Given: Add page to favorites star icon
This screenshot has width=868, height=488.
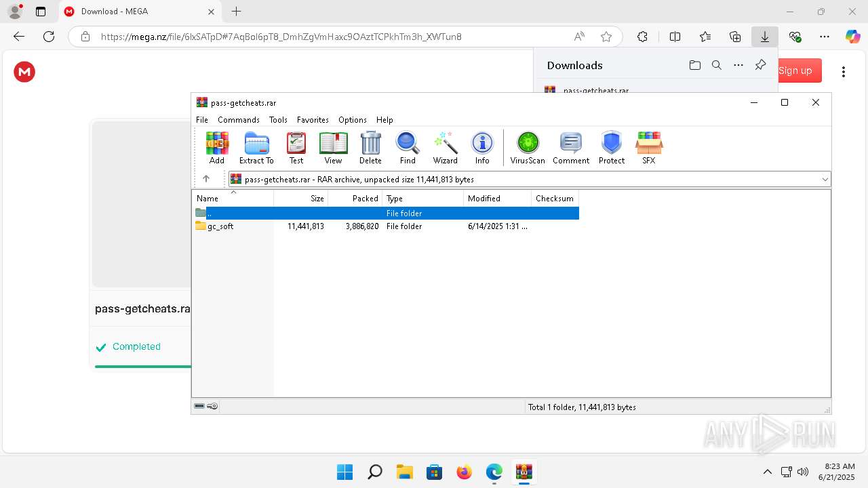Looking at the screenshot, I should coord(606,37).
